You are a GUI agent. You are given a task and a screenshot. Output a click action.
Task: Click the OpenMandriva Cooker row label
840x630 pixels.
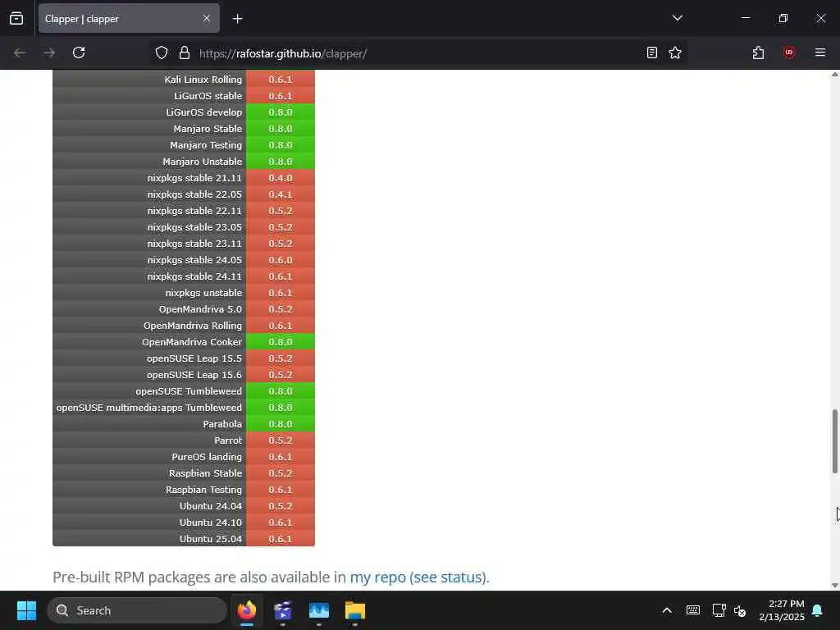(192, 342)
